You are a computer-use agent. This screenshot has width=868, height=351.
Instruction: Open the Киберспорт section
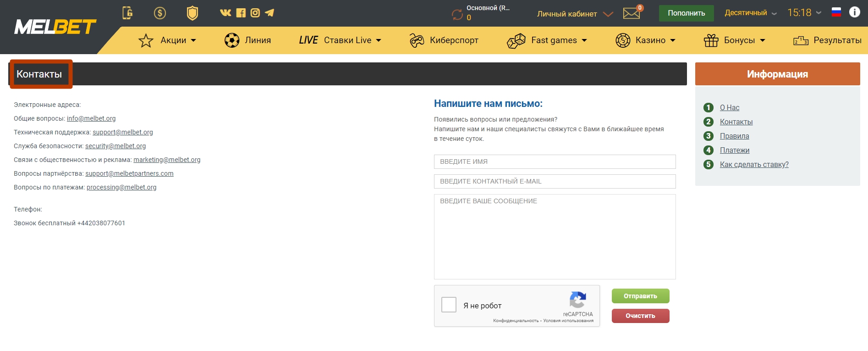coord(444,40)
